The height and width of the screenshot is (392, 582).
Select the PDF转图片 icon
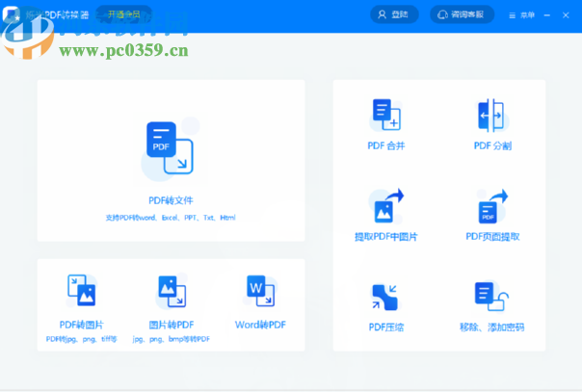point(82,290)
